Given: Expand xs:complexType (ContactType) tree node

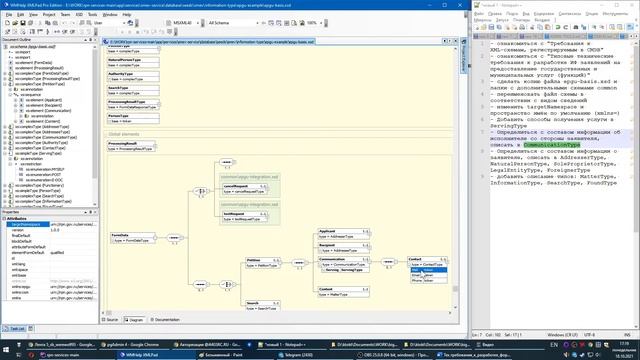Looking at the screenshot, I should (x=5, y=148).
